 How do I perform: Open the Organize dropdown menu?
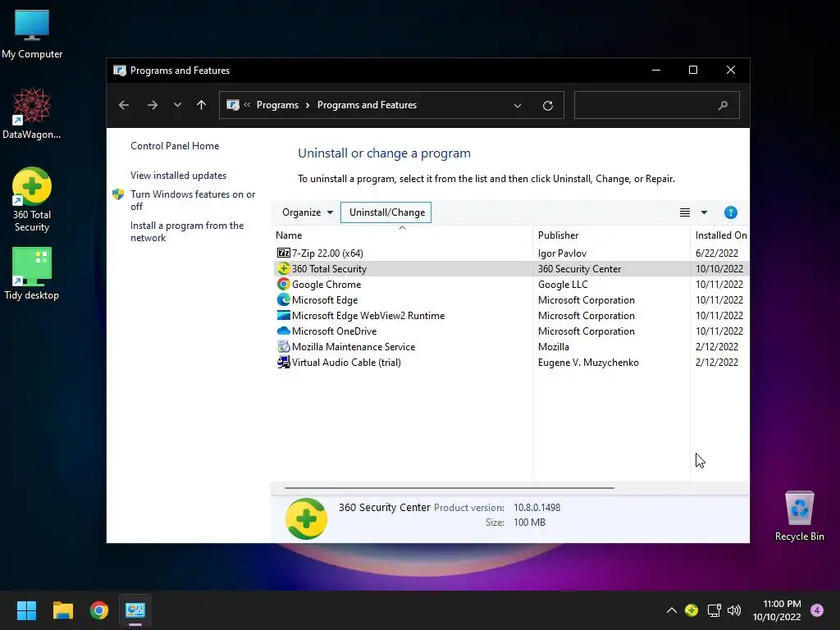pyautogui.click(x=308, y=212)
